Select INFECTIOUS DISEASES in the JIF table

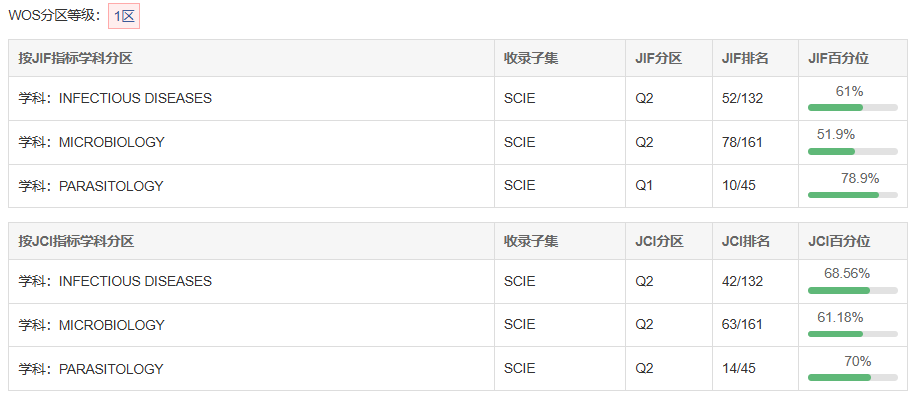[135, 99]
